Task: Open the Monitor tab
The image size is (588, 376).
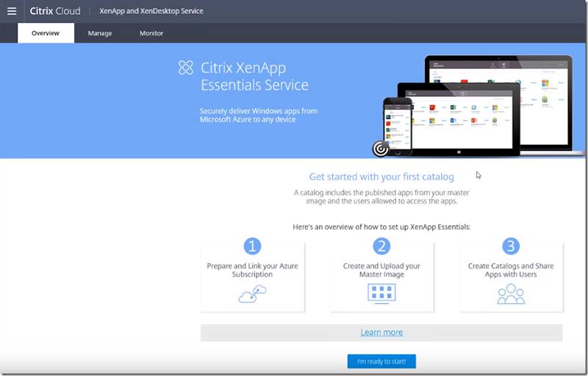Action: click(x=151, y=33)
